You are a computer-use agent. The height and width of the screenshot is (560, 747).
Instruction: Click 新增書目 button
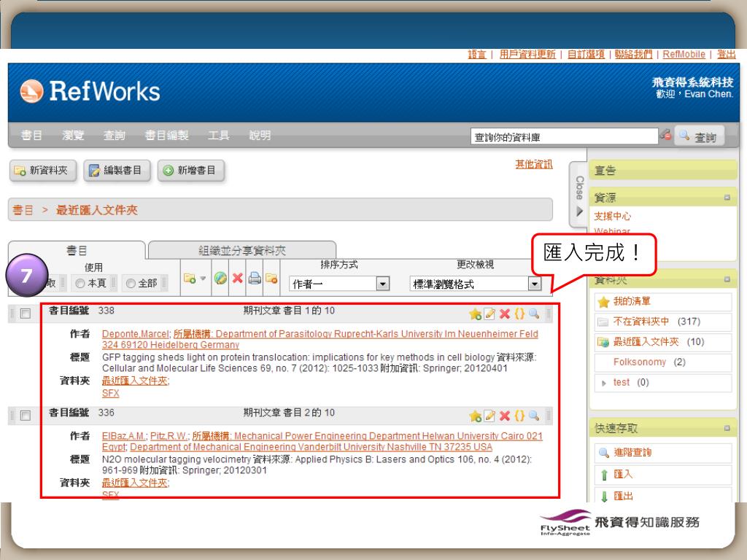(x=191, y=171)
